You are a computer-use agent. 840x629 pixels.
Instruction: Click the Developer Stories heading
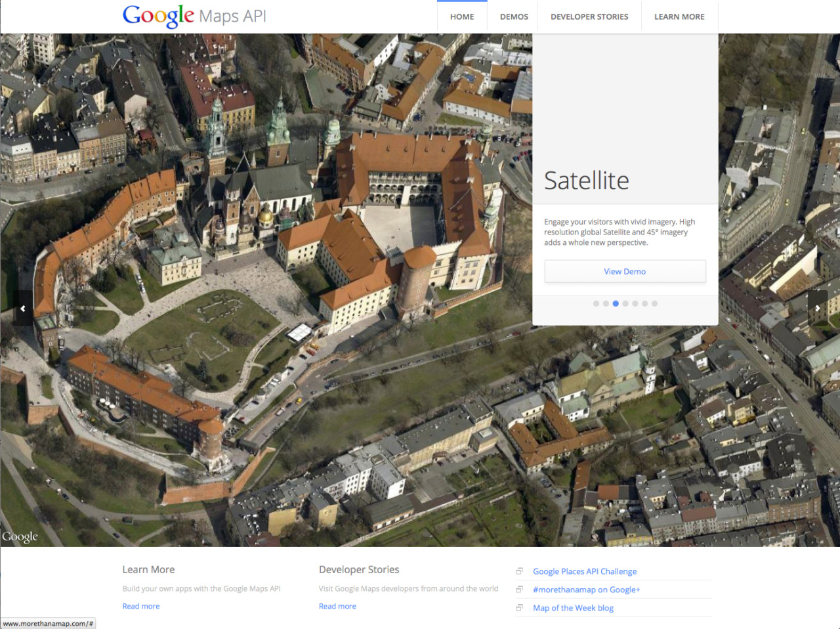coord(359,569)
